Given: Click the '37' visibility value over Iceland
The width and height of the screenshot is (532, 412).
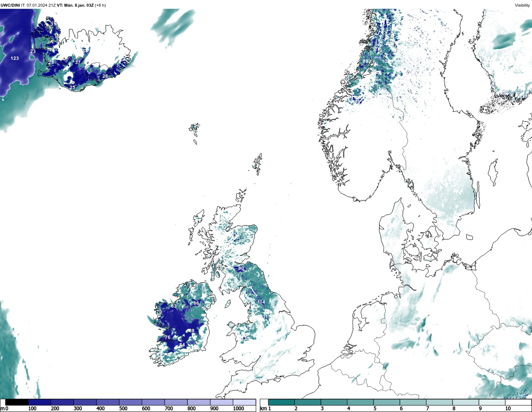Looking at the screenshot, I should pos(78,62).
